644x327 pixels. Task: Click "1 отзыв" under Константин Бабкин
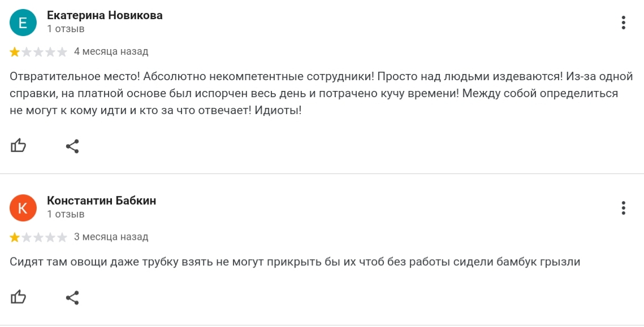(66, 214)
